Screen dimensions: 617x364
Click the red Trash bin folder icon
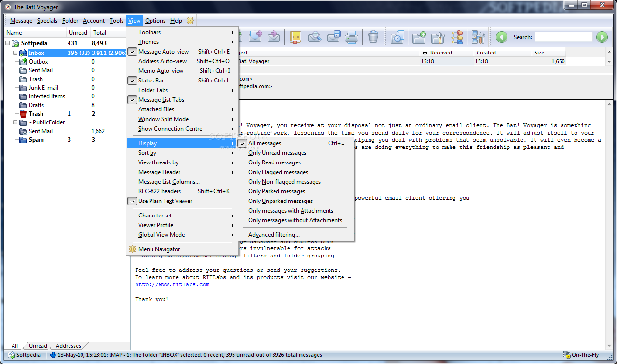(x=23, y=114)
